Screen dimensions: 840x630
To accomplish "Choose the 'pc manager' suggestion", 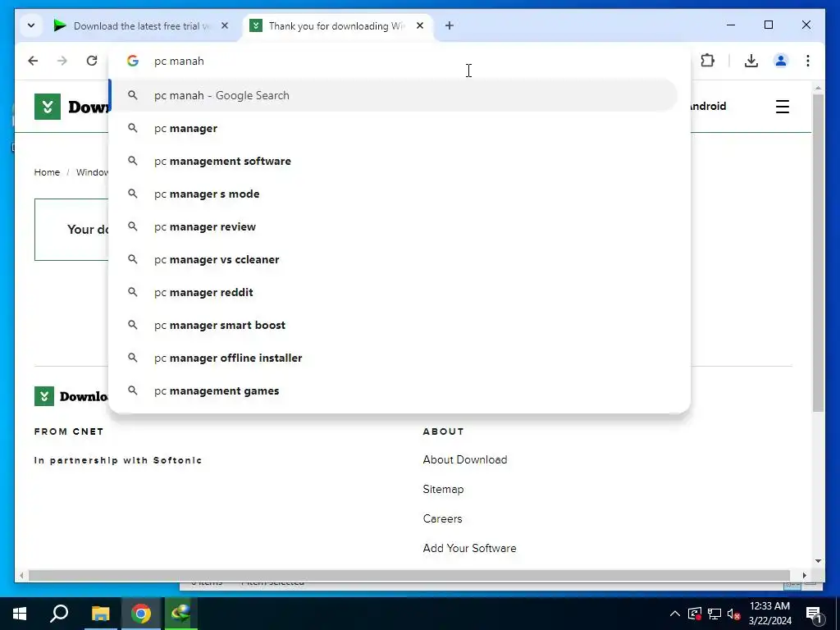I will tap(394, 128).
